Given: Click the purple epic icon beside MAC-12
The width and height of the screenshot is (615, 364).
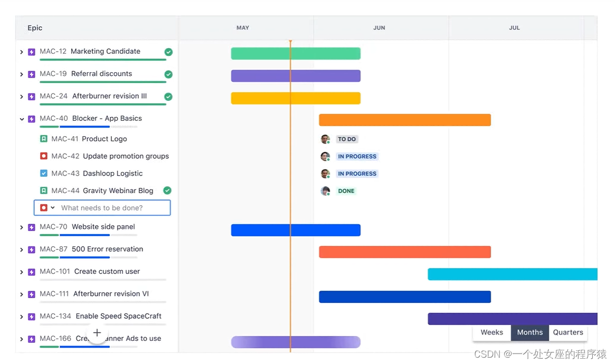Looking at the screenshot, I should coord(31,51).
